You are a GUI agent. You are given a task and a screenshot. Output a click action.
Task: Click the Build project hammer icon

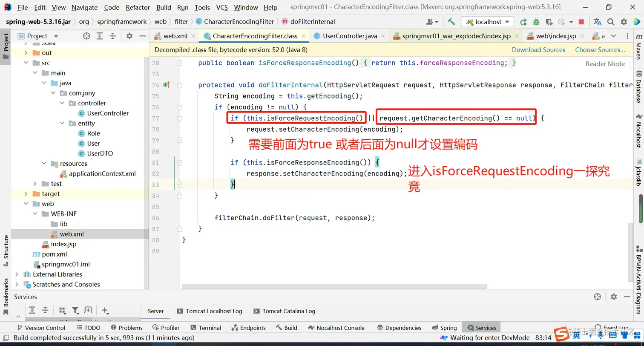[451, 22]
